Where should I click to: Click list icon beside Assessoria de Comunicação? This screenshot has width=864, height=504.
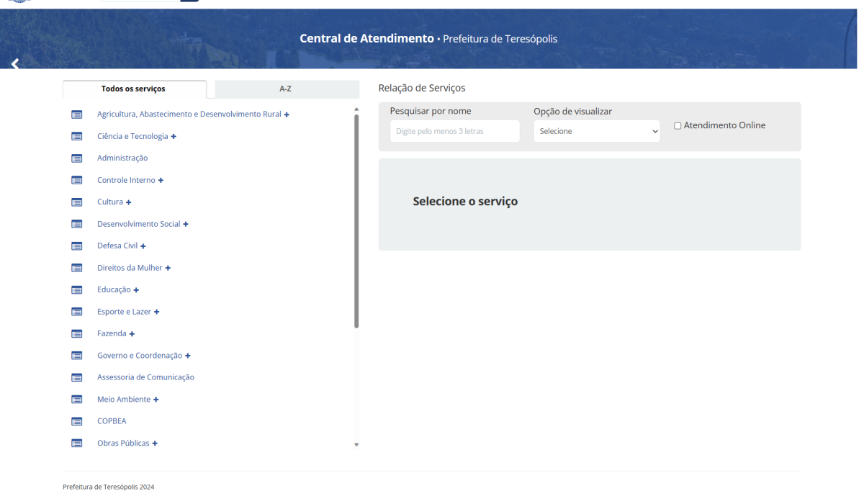point(77,377)
